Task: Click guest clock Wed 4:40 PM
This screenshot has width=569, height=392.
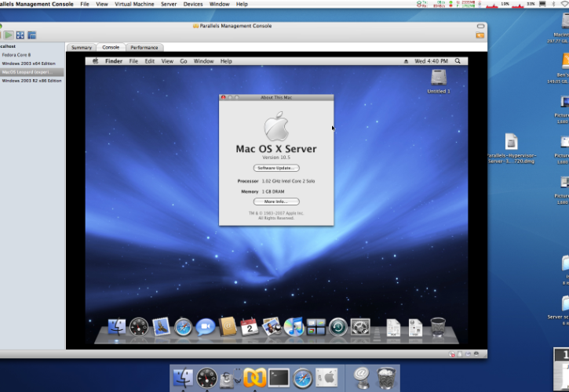Action: pos(431,61)
